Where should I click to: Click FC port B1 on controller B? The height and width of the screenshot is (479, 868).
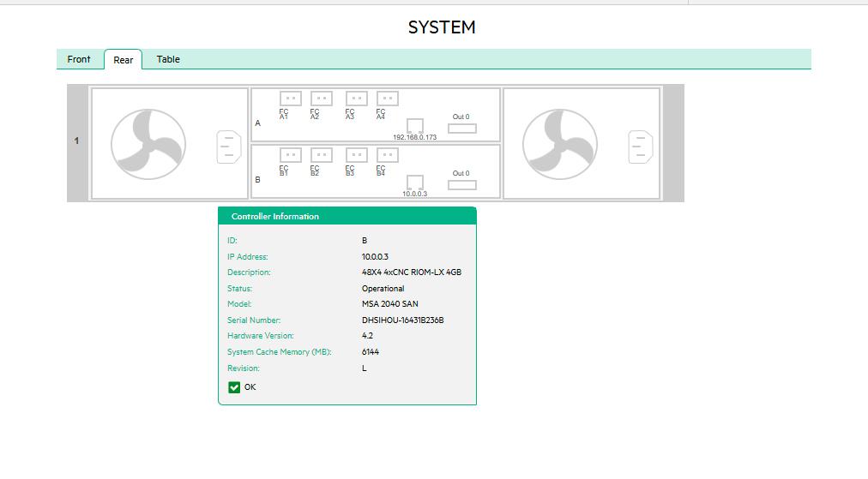pyautogui.click(x=291, y=155)
